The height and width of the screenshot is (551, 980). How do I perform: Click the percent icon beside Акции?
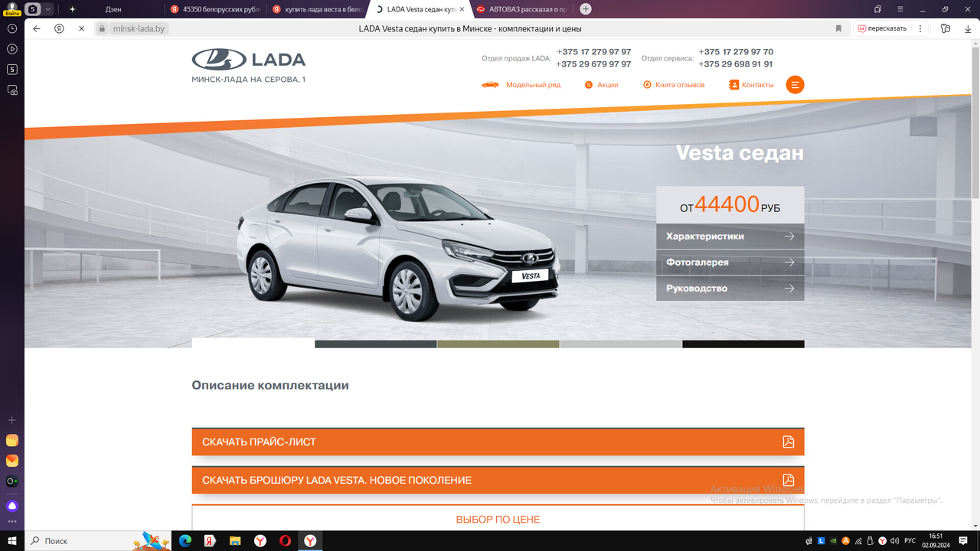589,85
